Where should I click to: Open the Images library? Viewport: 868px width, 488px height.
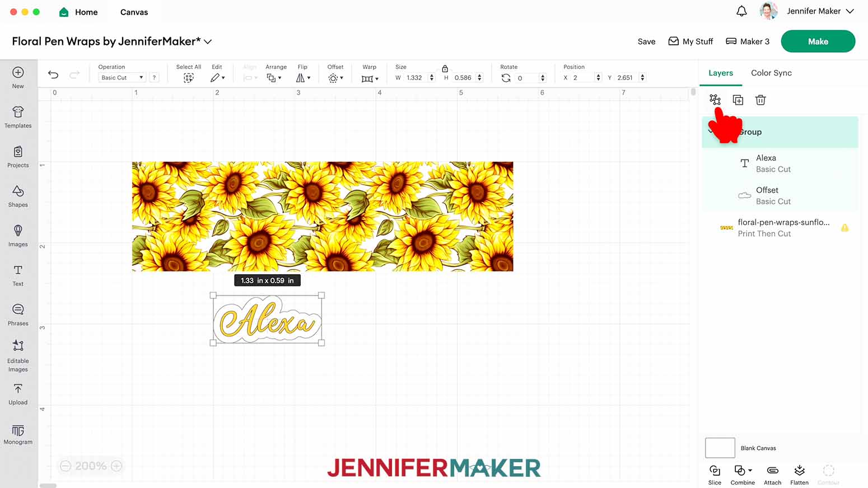click(x=18, y=236)
